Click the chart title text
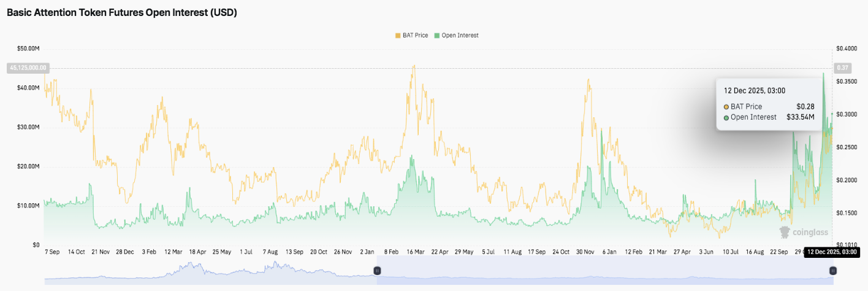 122,12
